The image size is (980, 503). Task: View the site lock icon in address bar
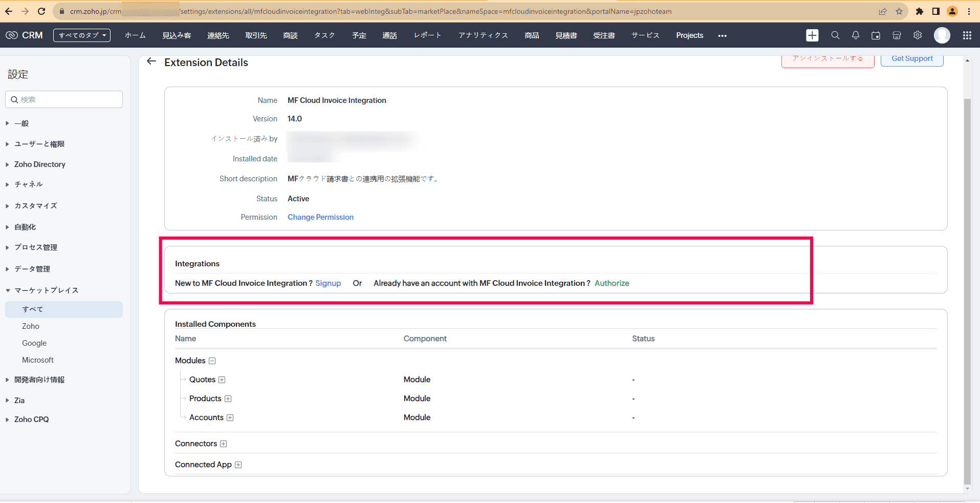coord(62,11)
